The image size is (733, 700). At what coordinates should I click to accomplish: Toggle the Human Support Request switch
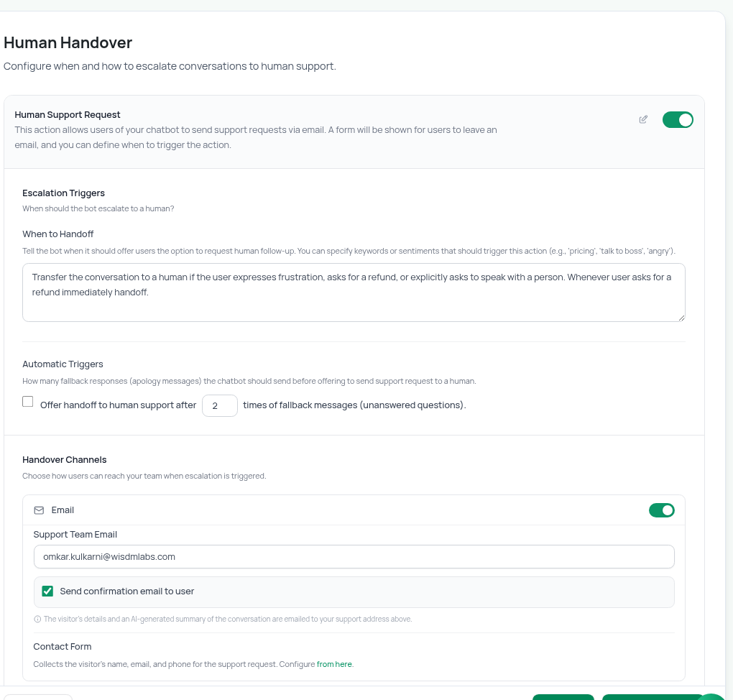678,120
